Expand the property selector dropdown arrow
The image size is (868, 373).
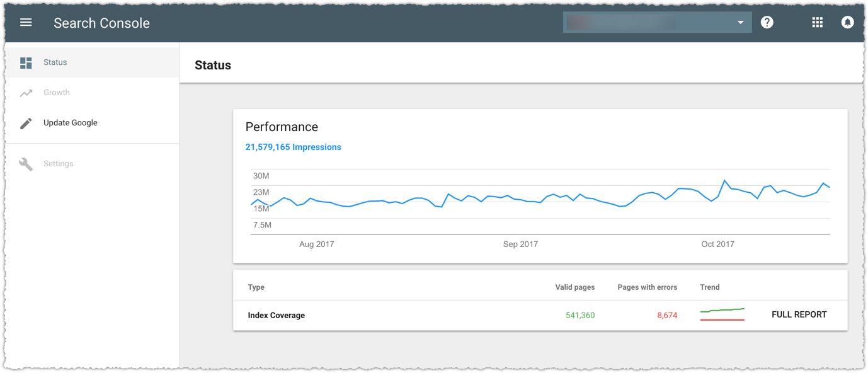740,23
